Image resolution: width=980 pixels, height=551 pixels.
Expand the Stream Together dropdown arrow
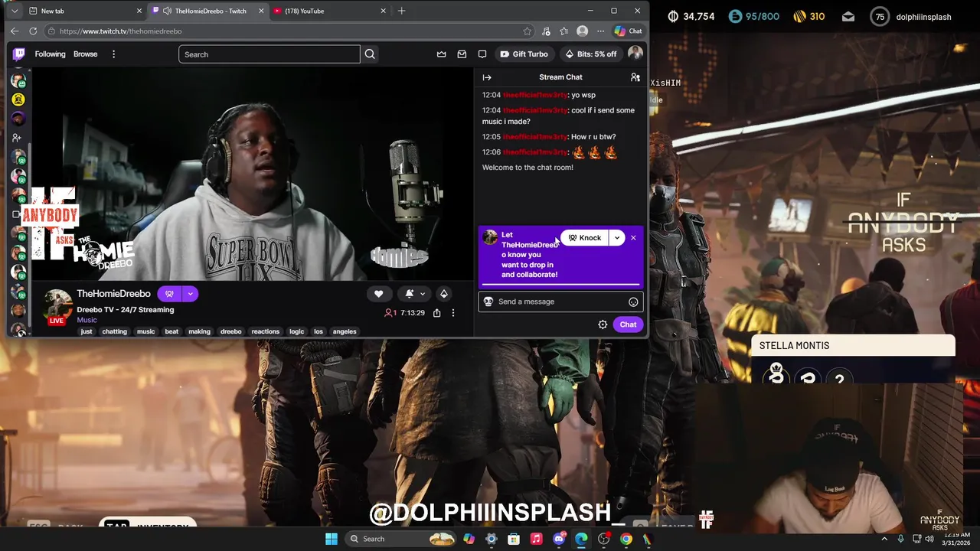pyautogui.click(x=190, y=294)
